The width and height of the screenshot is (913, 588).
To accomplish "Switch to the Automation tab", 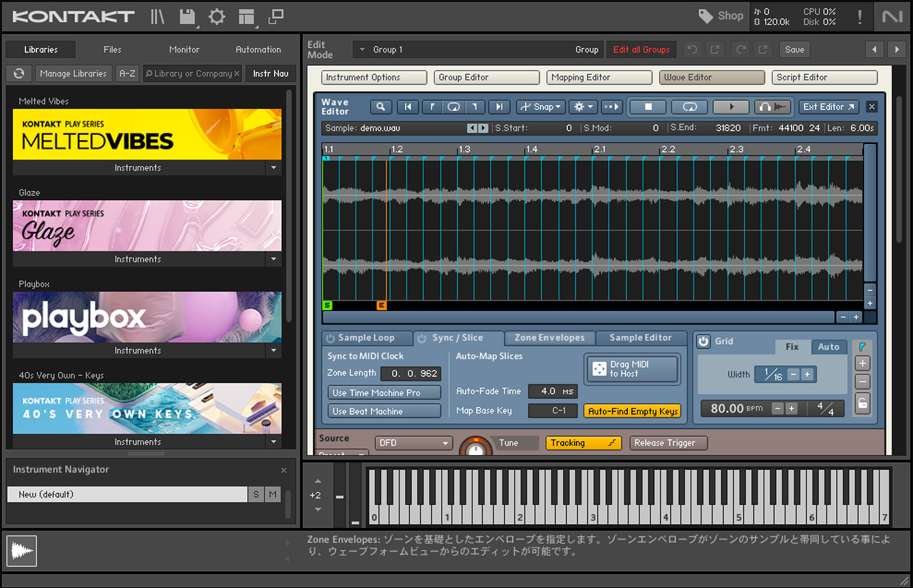I will 258,50.
